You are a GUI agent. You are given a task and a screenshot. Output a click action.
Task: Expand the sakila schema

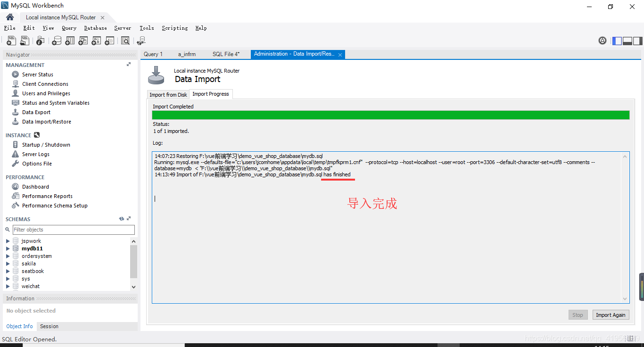coord(8,264)
